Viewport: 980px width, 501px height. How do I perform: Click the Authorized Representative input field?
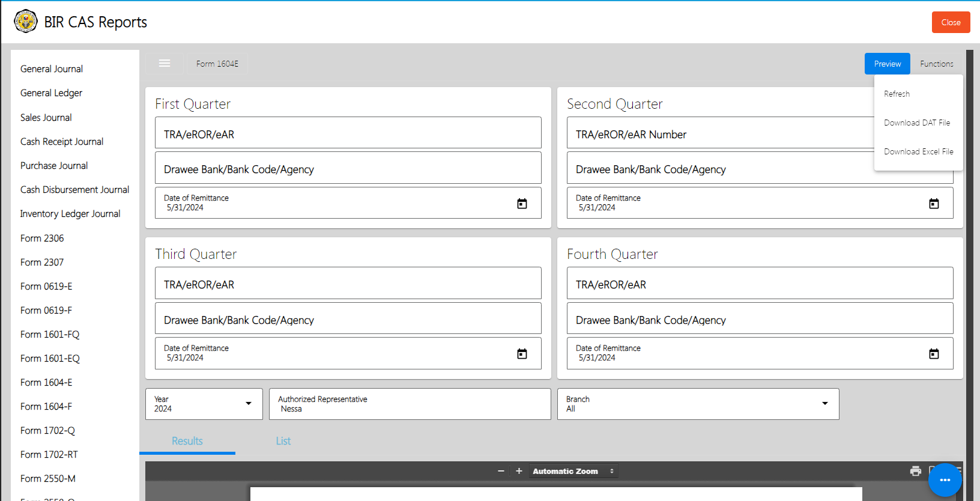410,404
